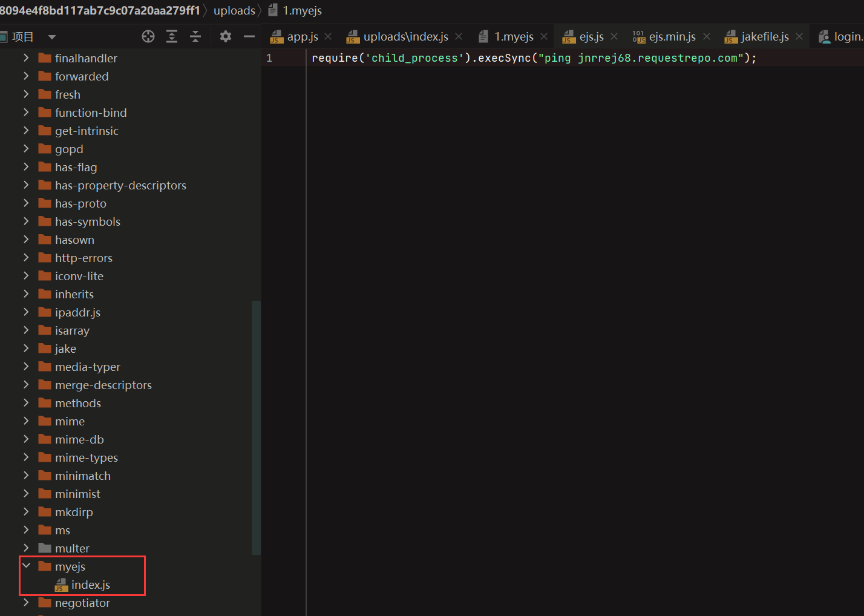
Task: Expand all items in project tree
Action: click(x=172, y=36)
